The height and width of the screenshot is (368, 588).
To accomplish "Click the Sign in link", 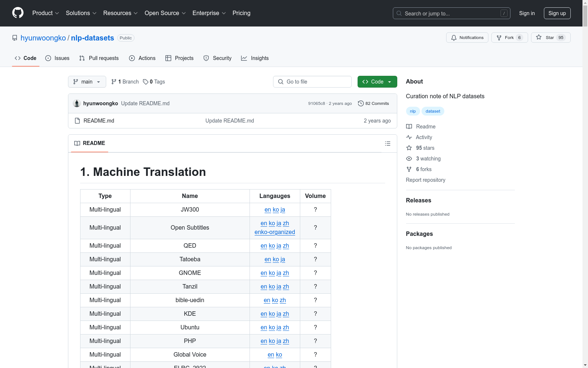I will coord(527,13).
